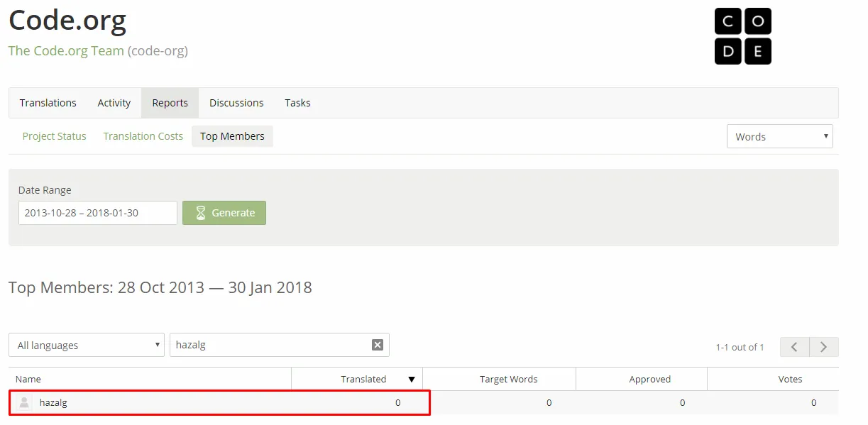Sort by the Name column header

click(x=150, y=379)
